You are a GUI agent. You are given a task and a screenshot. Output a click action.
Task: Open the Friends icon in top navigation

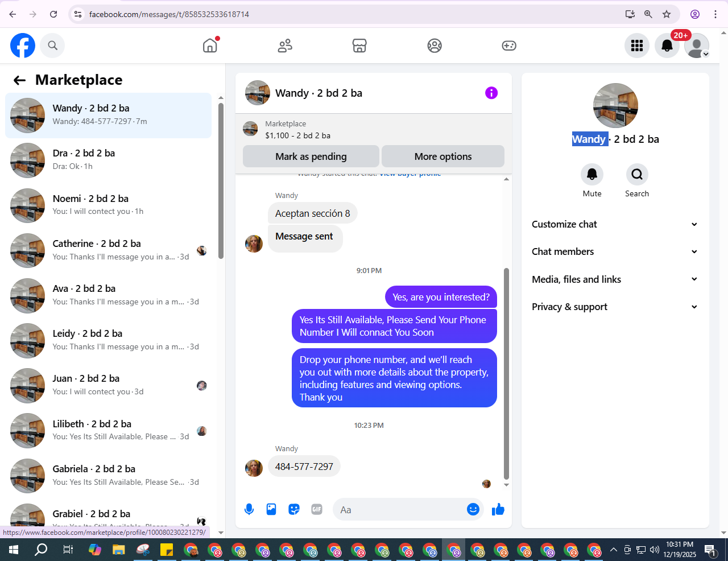pos(285,46)
